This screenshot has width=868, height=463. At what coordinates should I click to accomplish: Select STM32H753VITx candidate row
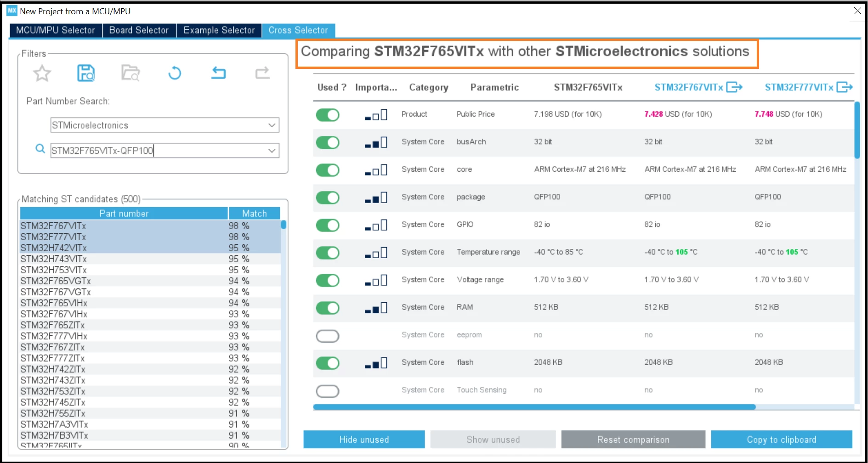(150, 270)
